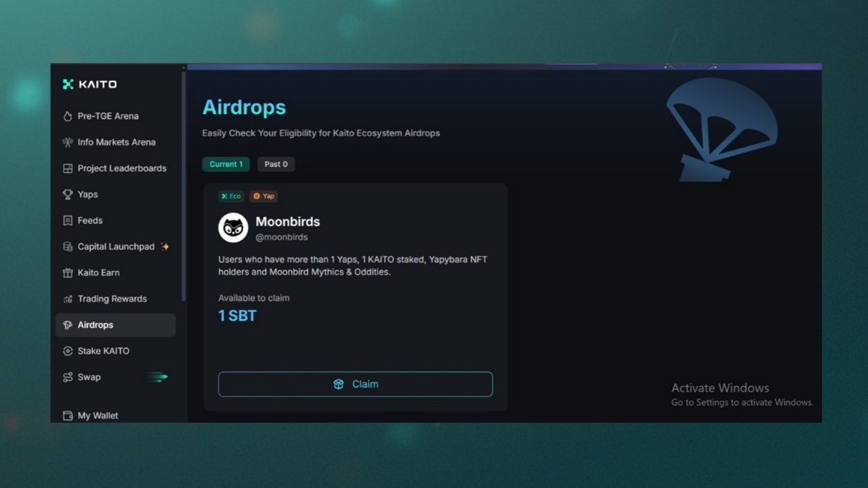Click the Info Markets Arena scales icon
Screen dimensions: 868x488
[68, 142]
